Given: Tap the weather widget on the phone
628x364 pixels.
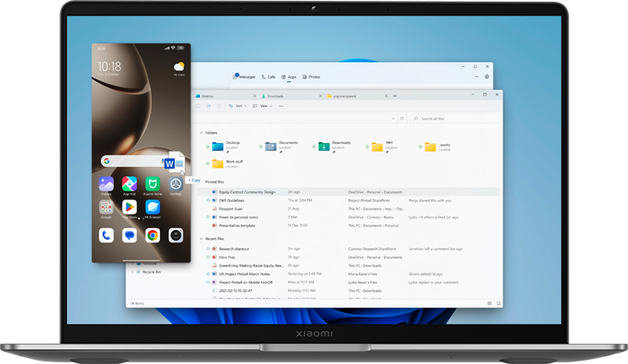Looking at the screenshot, I should pos(179,69).
